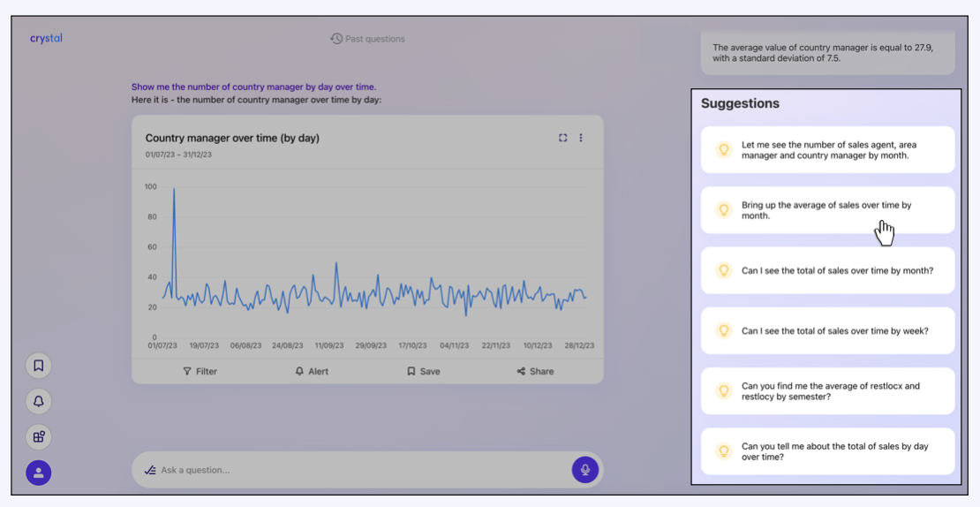The image size is (980, 507).
Task: Click the microphone voice input button
Action: [x=584, y=470]
